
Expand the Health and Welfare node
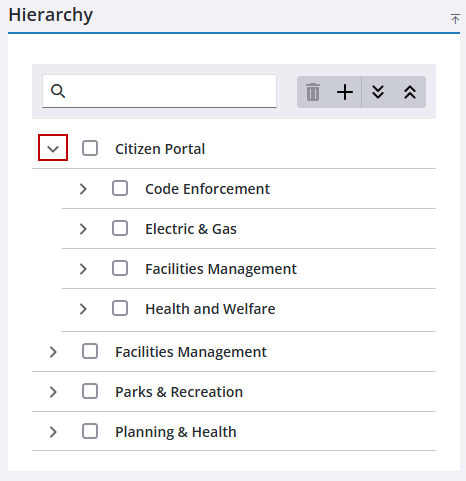click(x=83, y=309)
